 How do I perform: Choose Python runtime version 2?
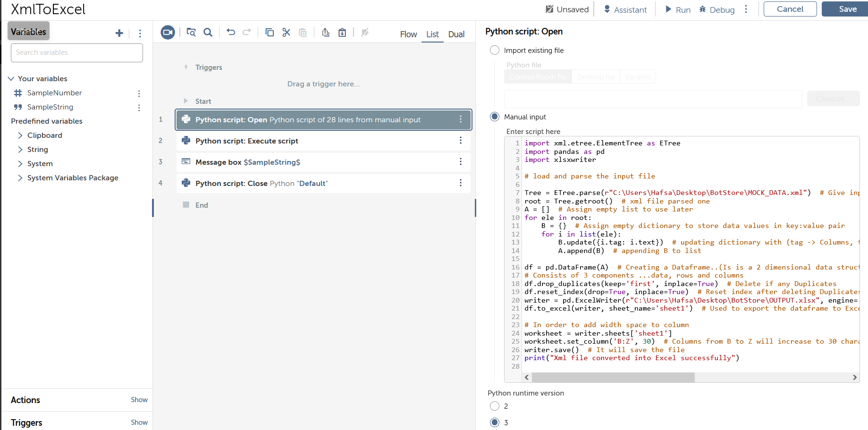tap(495, 406)
